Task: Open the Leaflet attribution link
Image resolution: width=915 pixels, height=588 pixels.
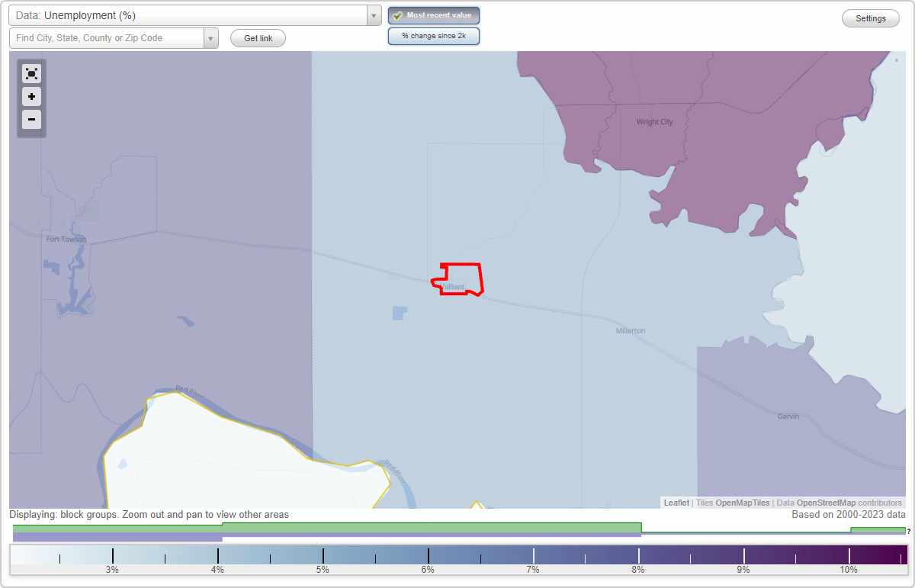Action: pyautogui.click(x=676, y=503)
